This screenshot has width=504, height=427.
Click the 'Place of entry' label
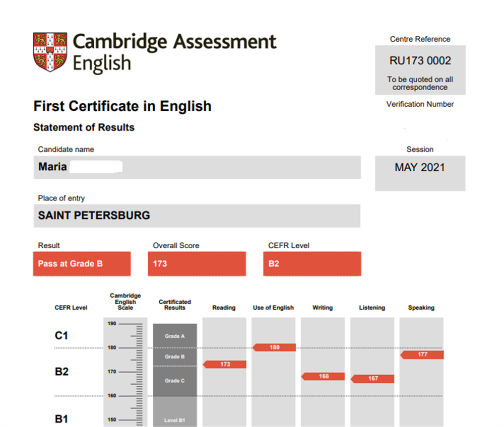point(61,198)
